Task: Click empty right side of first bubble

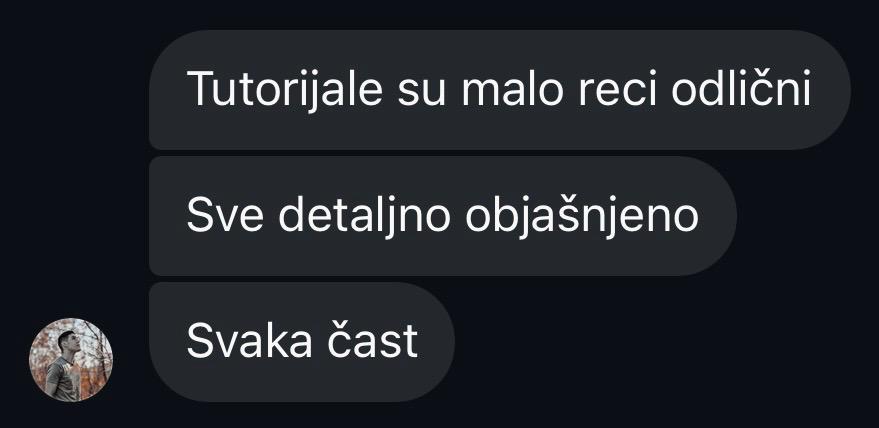Action: [831, 90]
